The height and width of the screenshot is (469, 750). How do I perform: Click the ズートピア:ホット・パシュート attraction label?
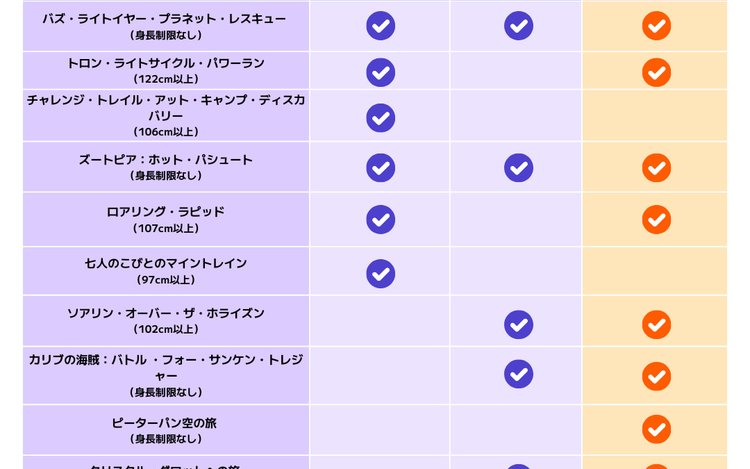165,160
